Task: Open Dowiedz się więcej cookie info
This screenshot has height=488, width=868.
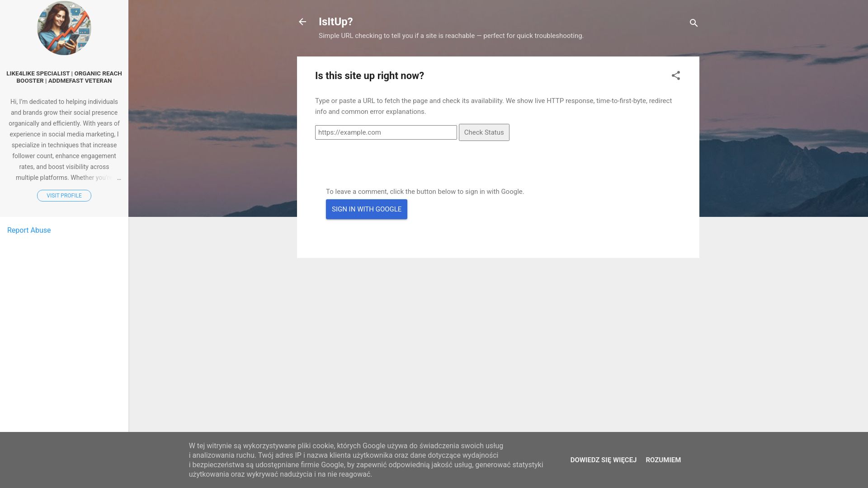Action: point(603,460)
